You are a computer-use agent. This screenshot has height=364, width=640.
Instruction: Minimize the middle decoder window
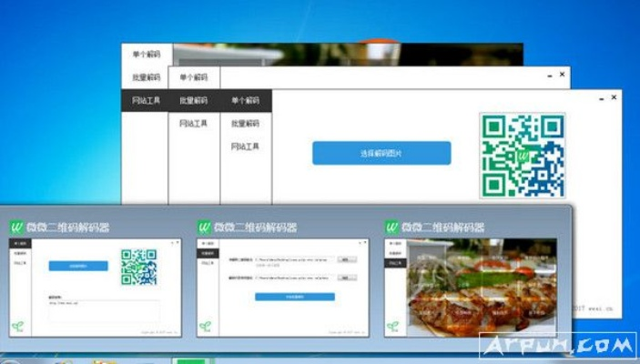click(550, 76)
